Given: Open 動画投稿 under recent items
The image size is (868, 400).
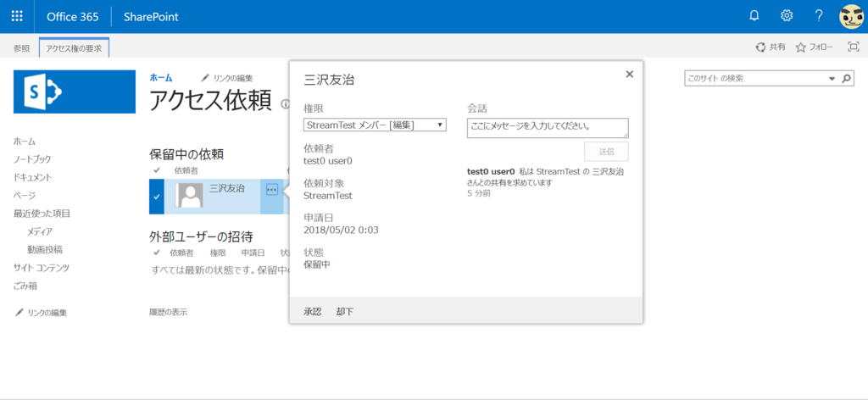Looking at the screenshot, I should pyautogui.click(x=45, y=249).
